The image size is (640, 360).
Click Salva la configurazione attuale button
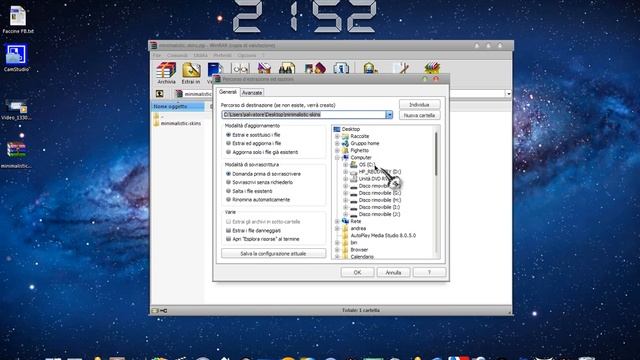point(273,253)
